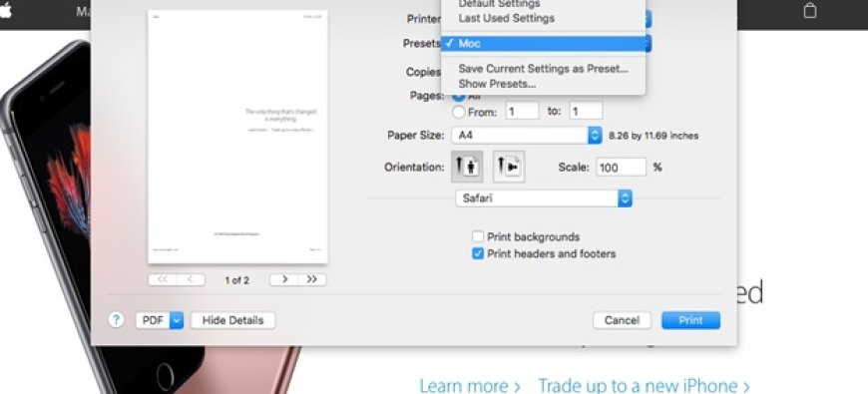The image size is (868, 394).
Task: Go to next preview page
Action: (284, 280)
